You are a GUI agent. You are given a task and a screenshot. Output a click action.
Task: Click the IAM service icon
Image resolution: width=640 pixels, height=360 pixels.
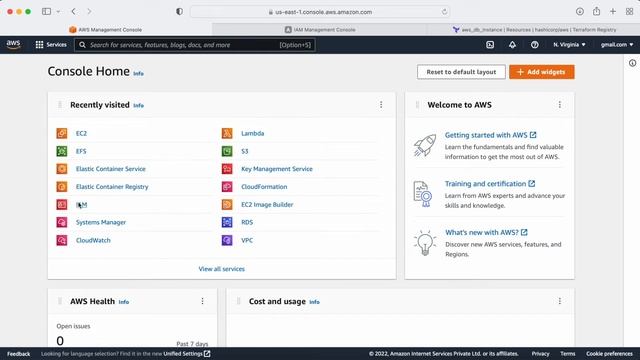pos(62,204)
